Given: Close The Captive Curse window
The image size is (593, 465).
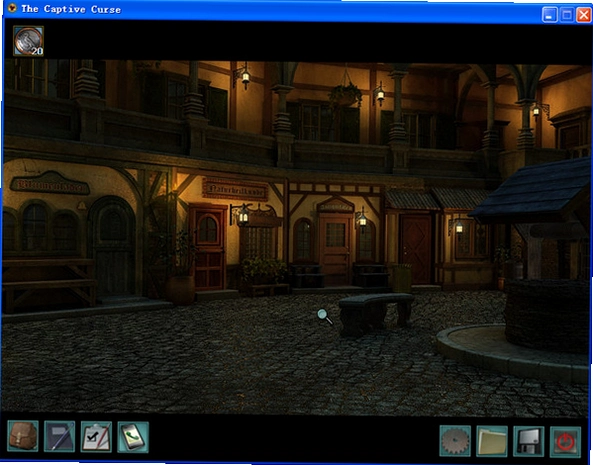Looking at the screenshot, I should click(584, 15).
